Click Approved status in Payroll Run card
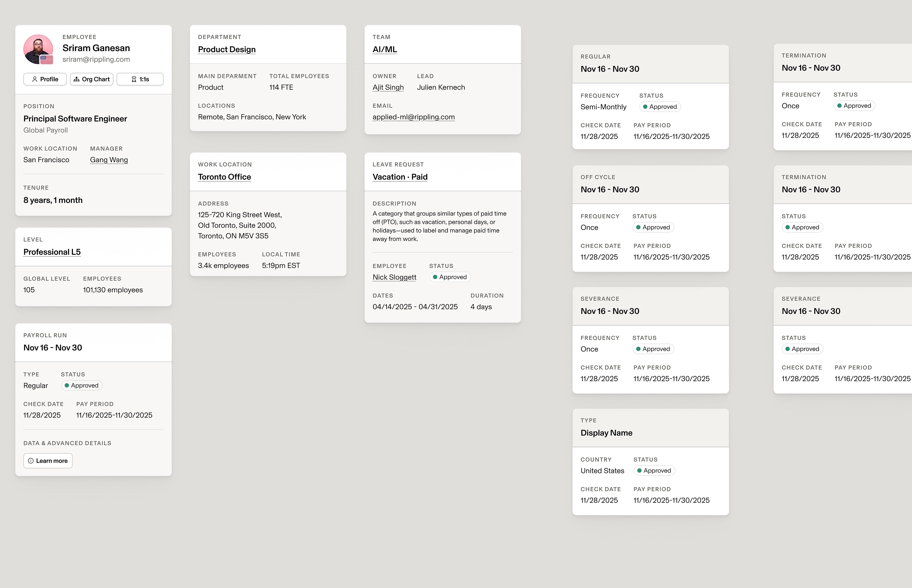 click(82, 386)
